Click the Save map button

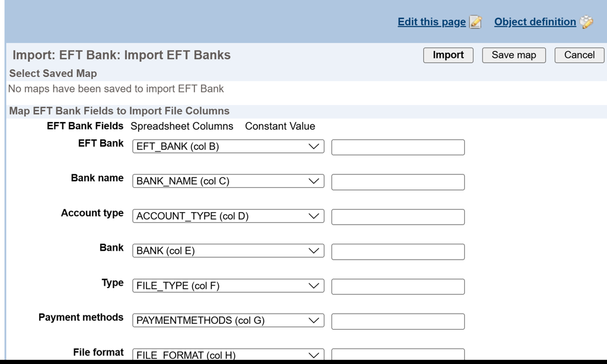click(x=514, y=55)
